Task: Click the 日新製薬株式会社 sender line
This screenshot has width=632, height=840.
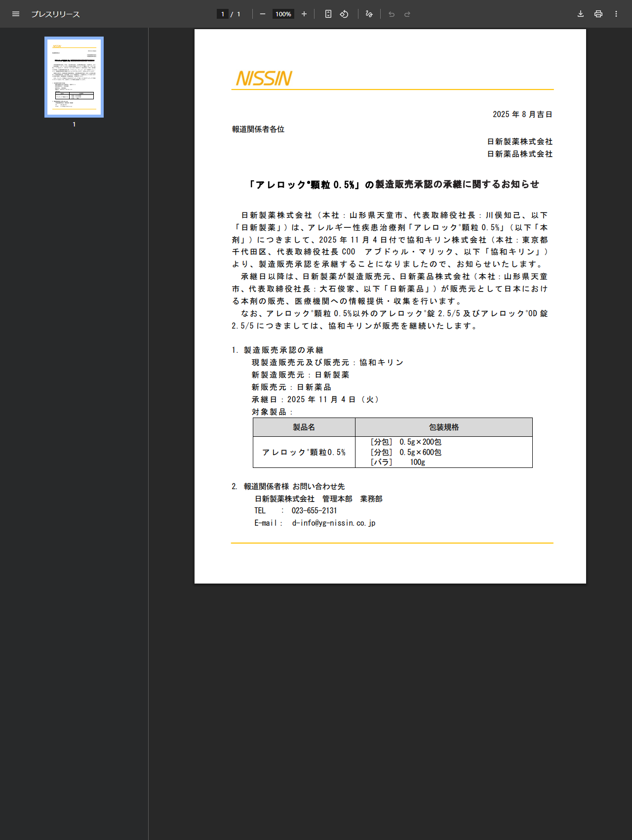Action: click(x=520, y=141)
